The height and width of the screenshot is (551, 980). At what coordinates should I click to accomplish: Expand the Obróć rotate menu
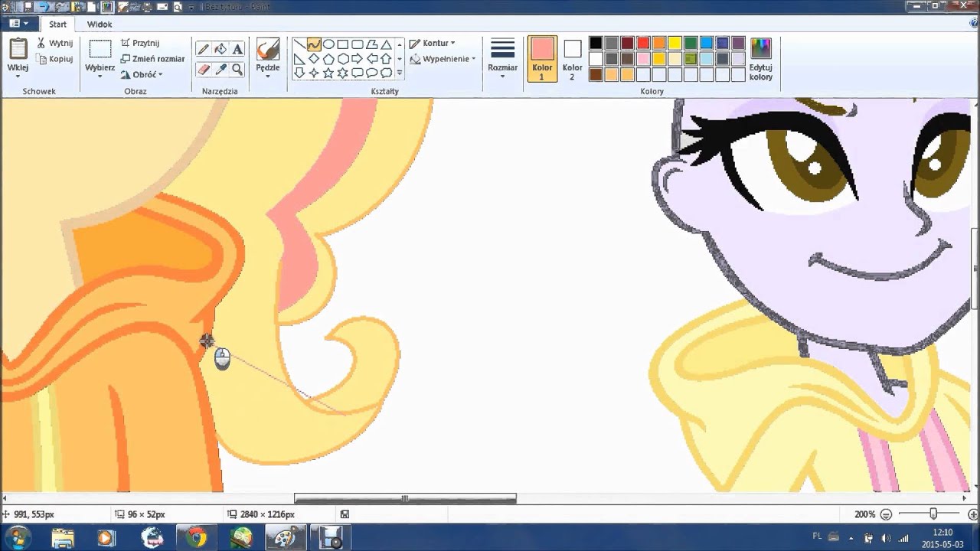[142, 74]
